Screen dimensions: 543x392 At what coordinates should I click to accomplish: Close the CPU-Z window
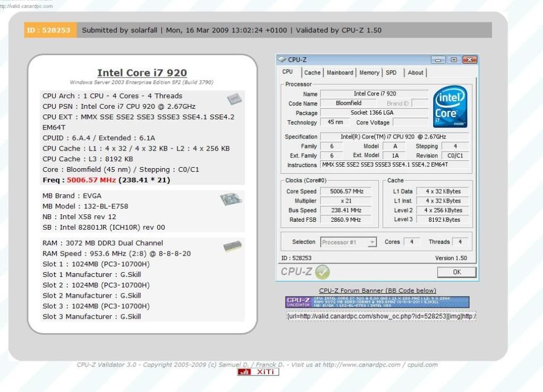pyautogui.click(x=470, y=60)
